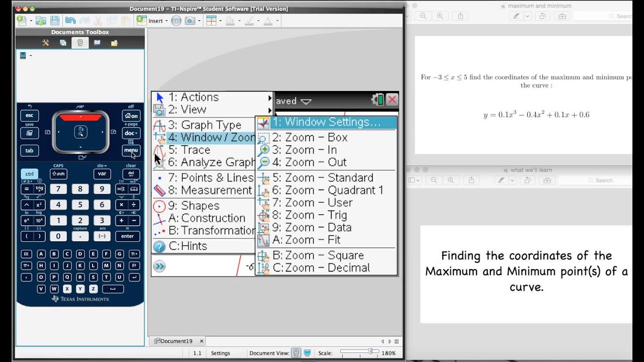The width and height of the screenshot is (644, 362).
Task: Open dropdown arrow next to camera icon
Action: (199, 21)
